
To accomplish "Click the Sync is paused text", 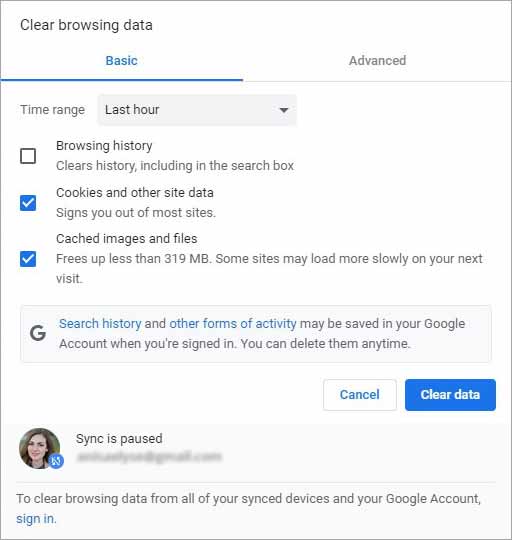I will [119, 439].
